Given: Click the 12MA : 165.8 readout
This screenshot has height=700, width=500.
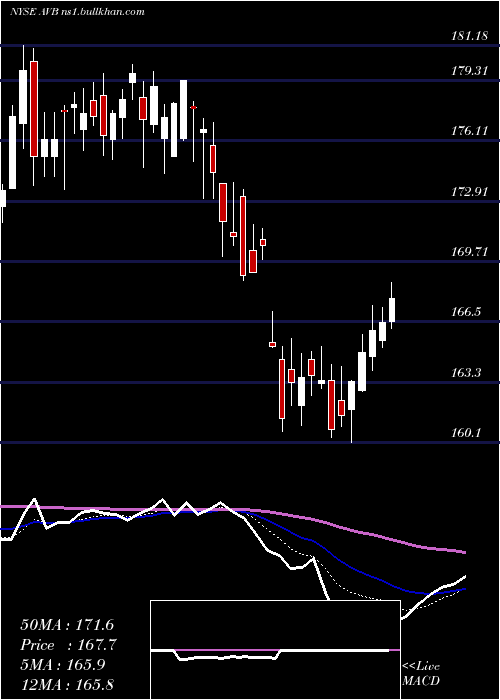Looking at the screenshot, I should [69, 684].
